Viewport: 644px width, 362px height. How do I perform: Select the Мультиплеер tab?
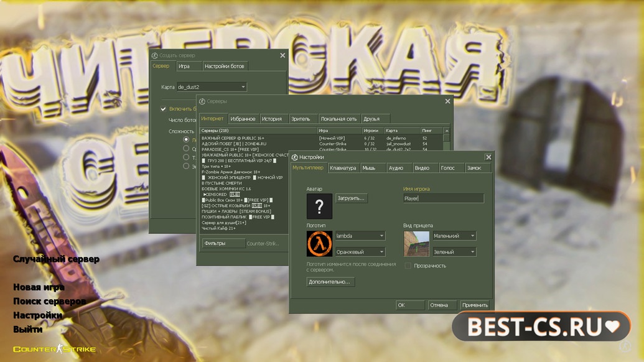pos(308,167)
